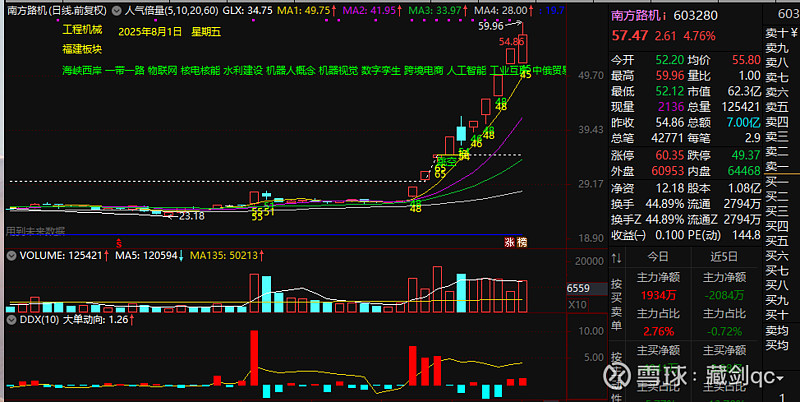Click the 59.96 high price annotation
The width and height of the screenshot is (800, 402).
(x=491, y=26)
